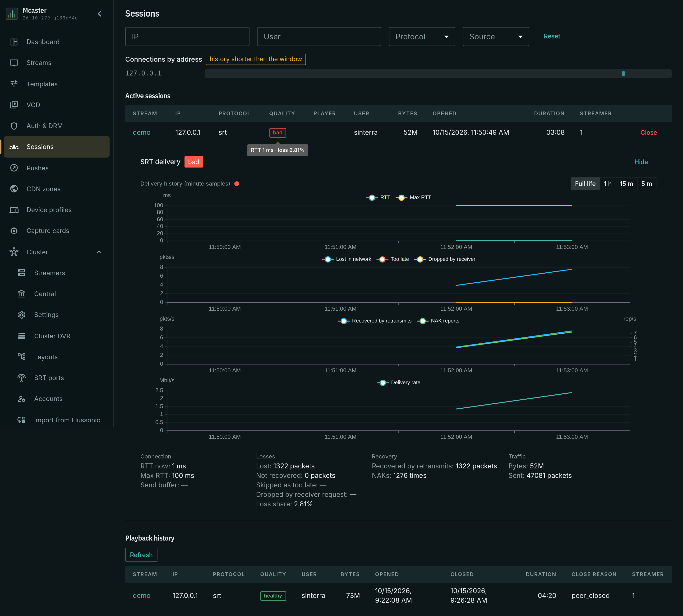Collapse the Cluster menu section
Viewport: 683px width, 616px height.
(x=99, y=252)
